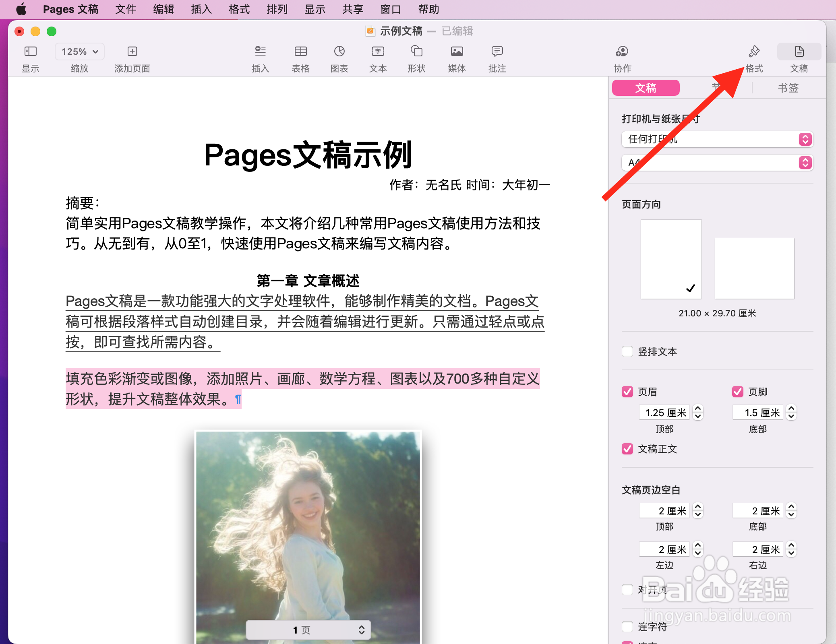Screen dimensions: 836x644
Task: Enable the 对开页 facing pages checkbox
Action: [627, 590]
